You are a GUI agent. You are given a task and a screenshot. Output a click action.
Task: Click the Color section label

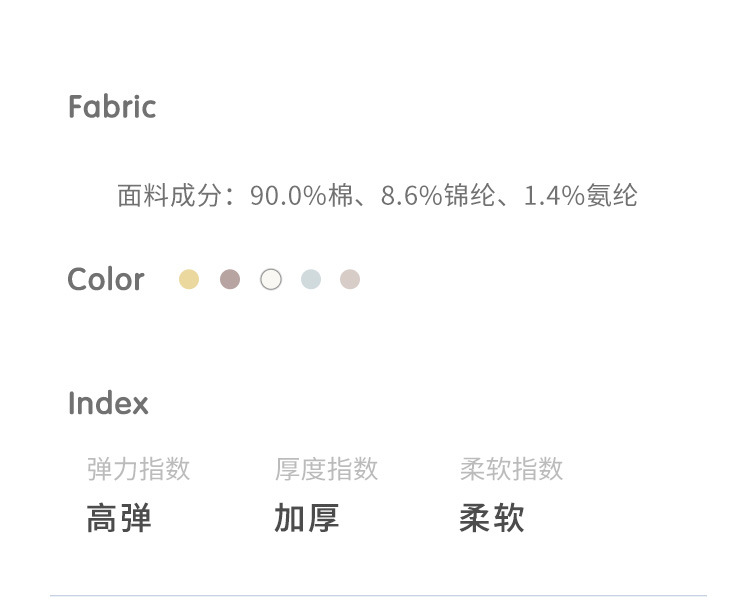click(x=106, y=280)
